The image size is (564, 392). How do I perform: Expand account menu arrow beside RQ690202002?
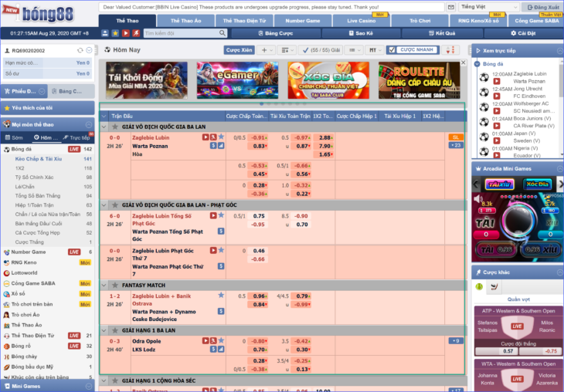click(x=89, y=50)
